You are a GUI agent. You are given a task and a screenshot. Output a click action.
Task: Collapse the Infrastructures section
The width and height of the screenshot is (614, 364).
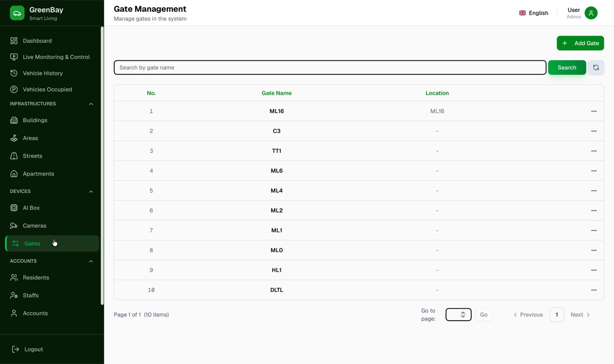pos(91,104)
